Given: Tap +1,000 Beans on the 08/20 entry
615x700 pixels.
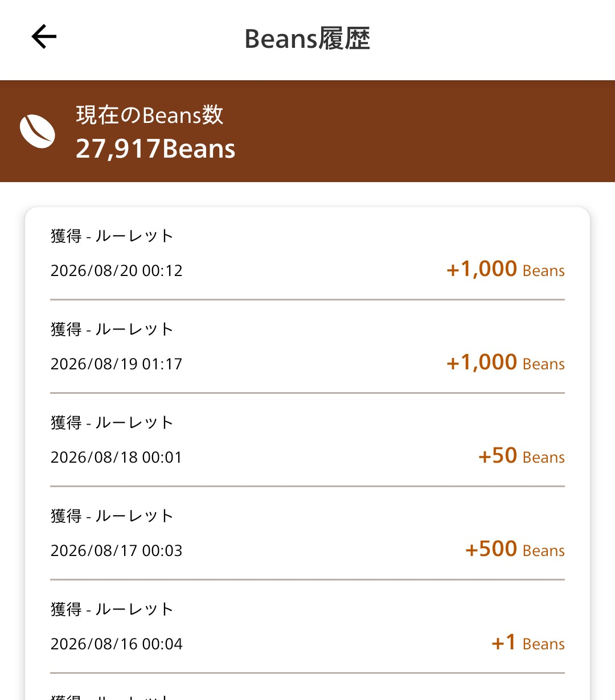Looking at the screenshot, I should (506, 269).
